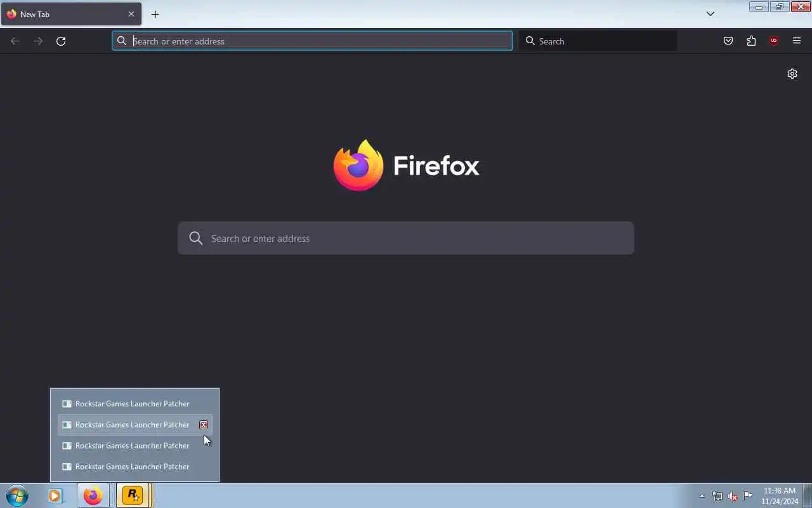Viewport: 812px width, 508px height.
Task: Go back one page
Action: 15,41
